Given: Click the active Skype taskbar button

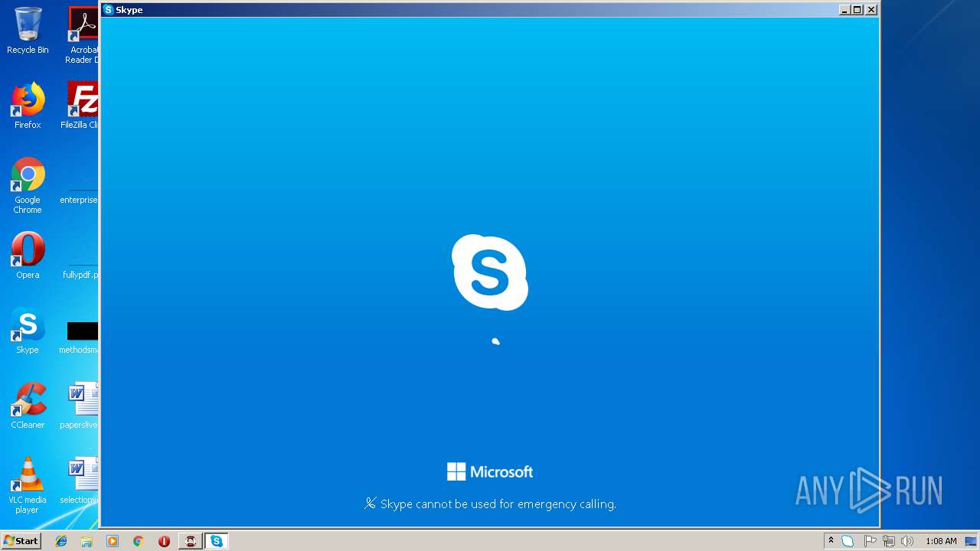Looking at the screenshot, I should [x=217, y=541].
